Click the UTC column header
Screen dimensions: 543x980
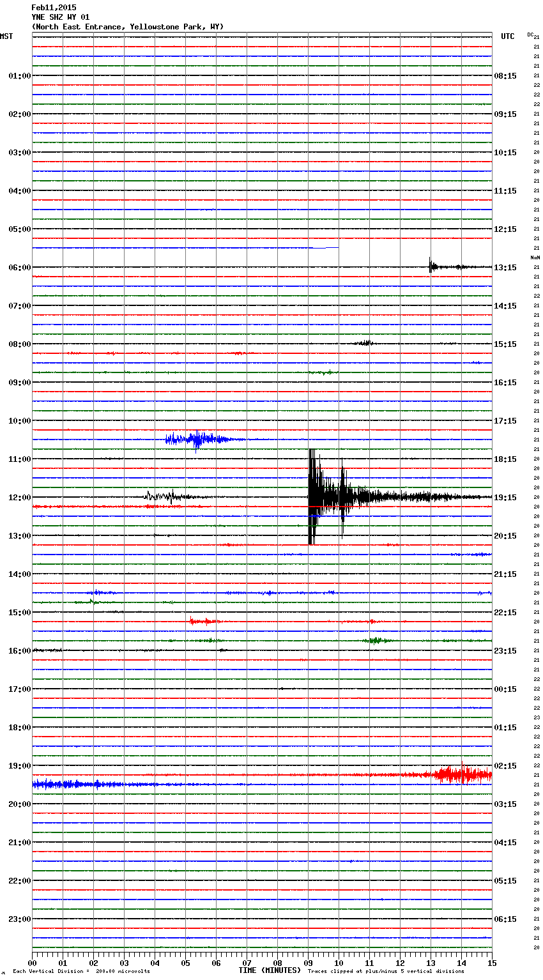(508, 36)
